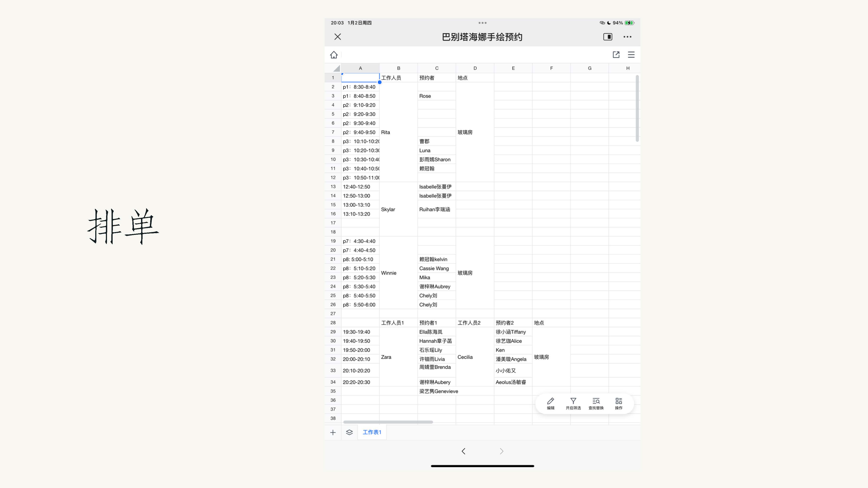This screenshot has height=488, width=868.
Task: Open the hamburger menu icon
Action: point(631,55)
